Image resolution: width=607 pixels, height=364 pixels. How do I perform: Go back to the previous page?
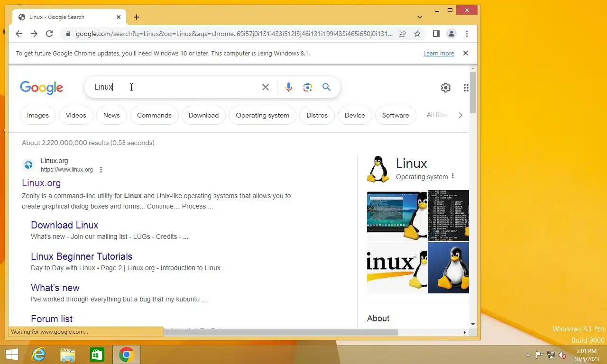[19, 34]
